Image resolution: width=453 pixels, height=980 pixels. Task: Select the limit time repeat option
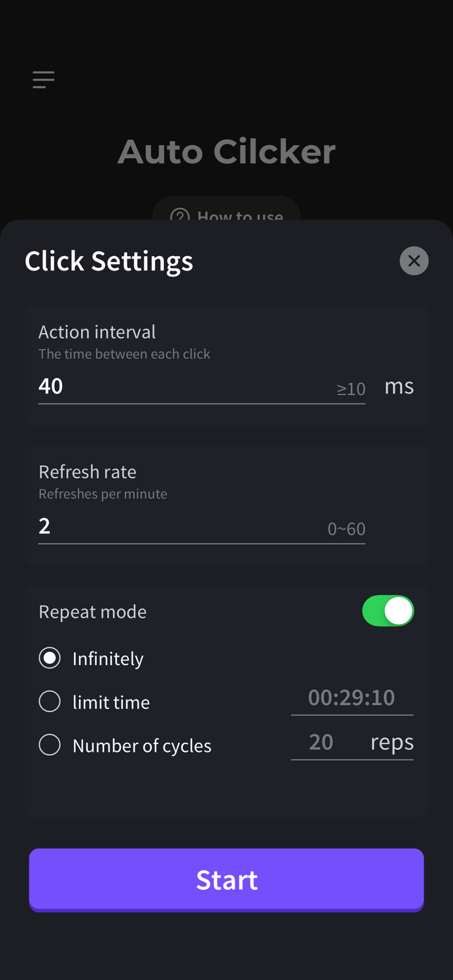(50, 701)
